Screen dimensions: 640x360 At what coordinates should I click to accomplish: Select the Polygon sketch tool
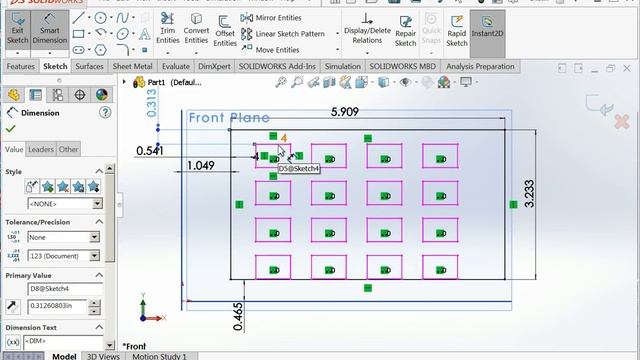point(100,50)
